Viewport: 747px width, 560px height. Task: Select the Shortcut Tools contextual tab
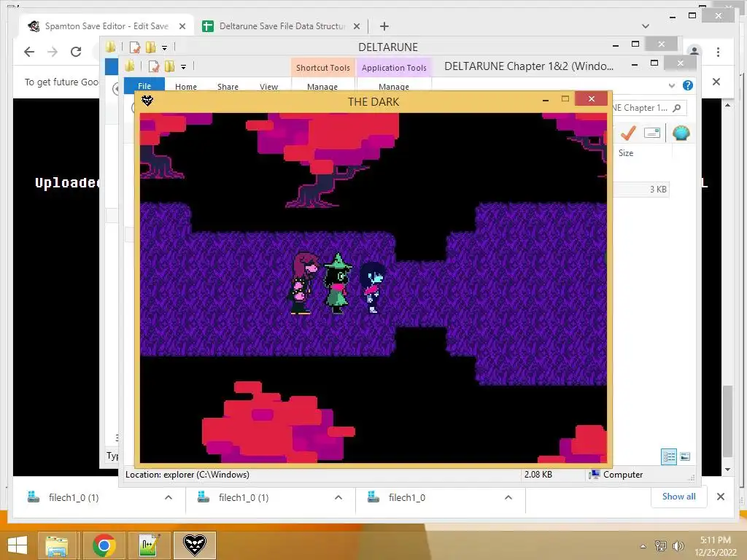click(323, 68)
